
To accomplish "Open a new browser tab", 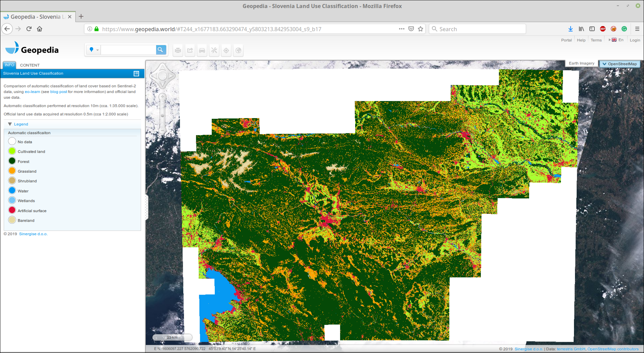I will pyautogui.click(x=81, y=17).
